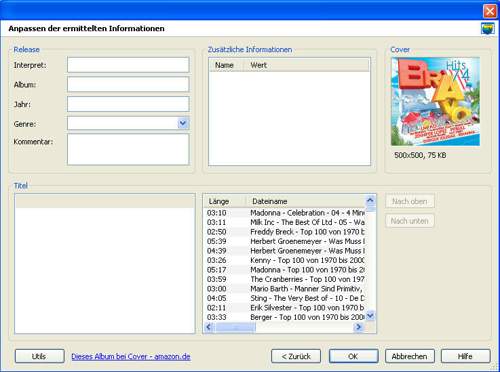Select the Berger - Top 100 row
The width and height of the screenshot is (500, 372).
tap(284, 317)
